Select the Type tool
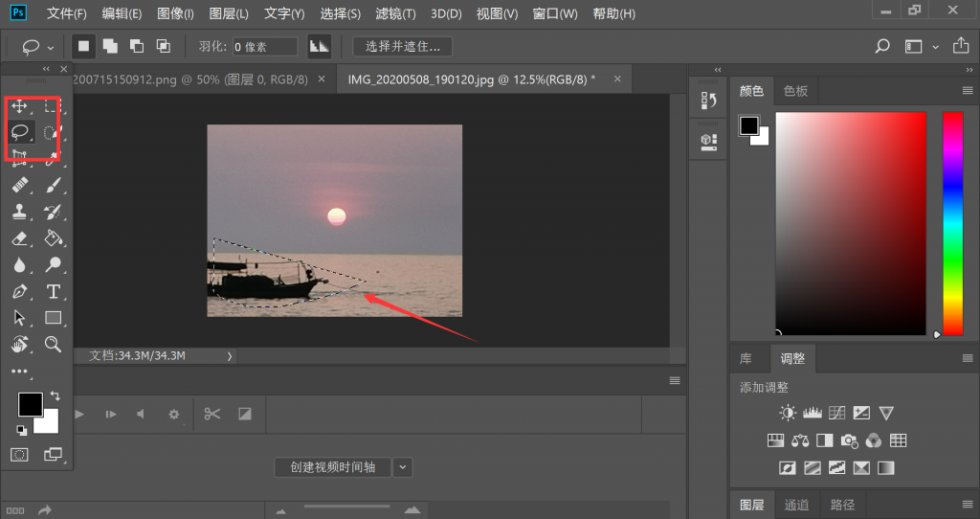 click(53, 291)
